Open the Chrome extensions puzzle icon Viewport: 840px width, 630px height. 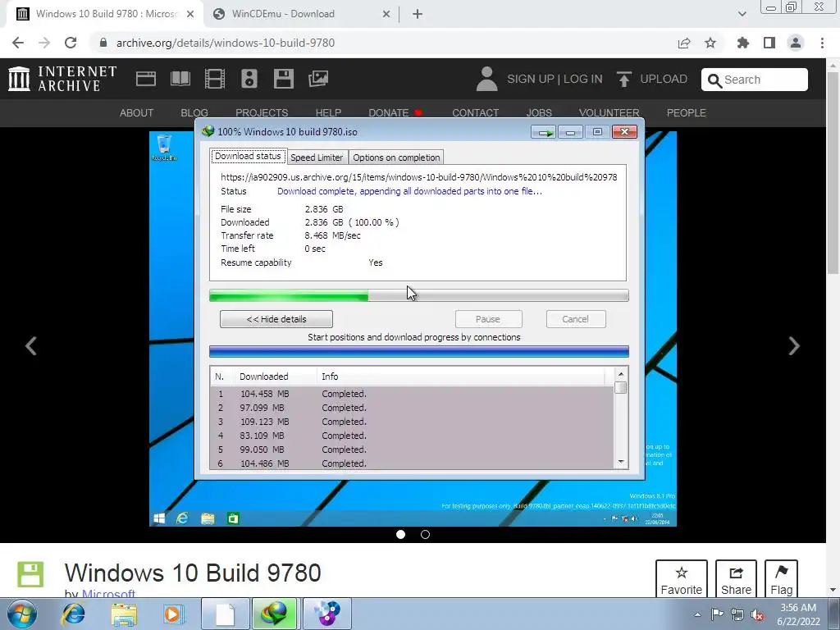[x=743, y=43]
